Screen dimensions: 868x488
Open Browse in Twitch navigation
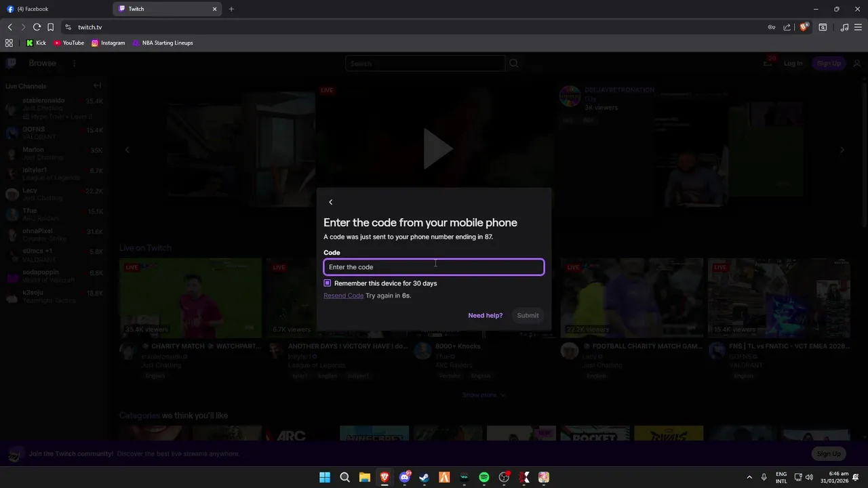click(42, 63)
